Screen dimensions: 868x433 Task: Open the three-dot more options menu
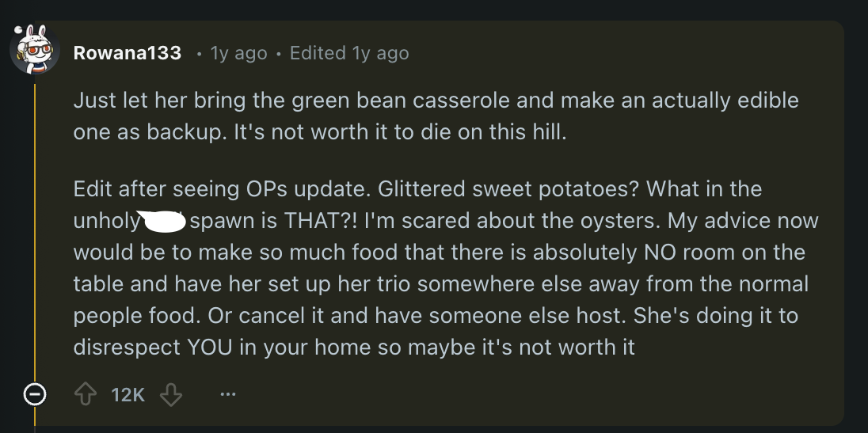227,393
